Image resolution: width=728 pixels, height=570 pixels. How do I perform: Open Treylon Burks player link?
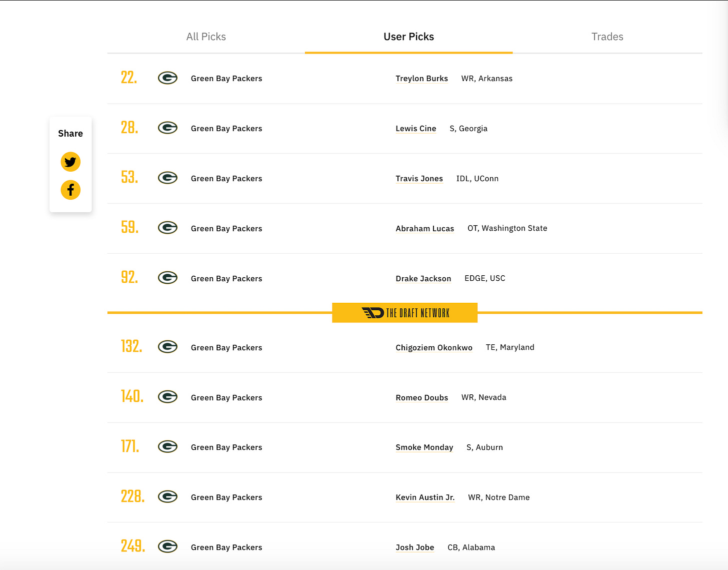[x=421, y=79]
